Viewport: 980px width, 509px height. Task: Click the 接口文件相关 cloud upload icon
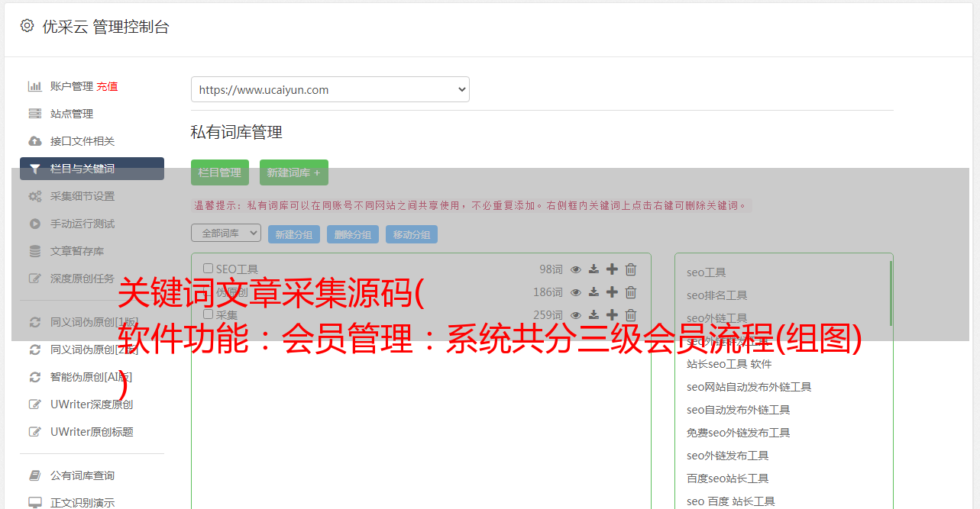click(x=35, y=141)
